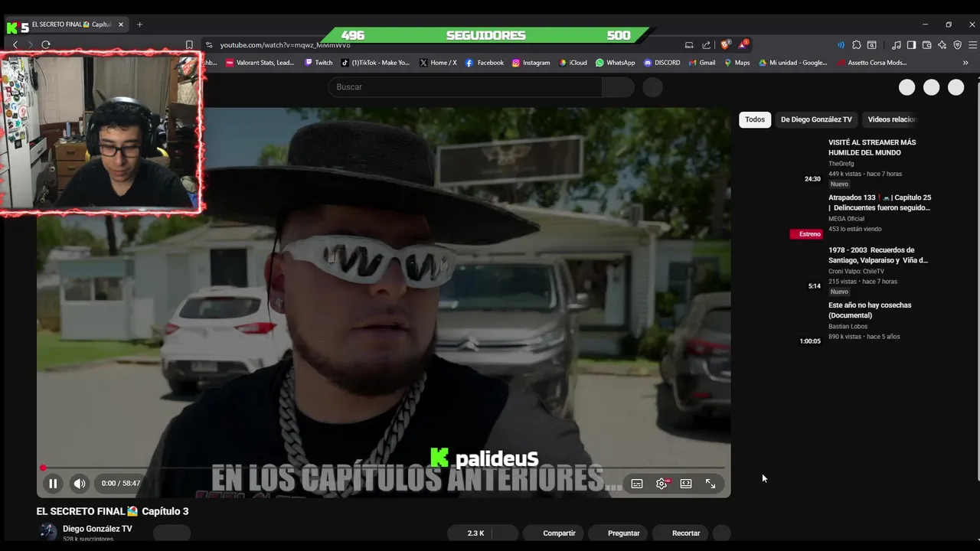Open site settings icon beside the URL

pos(209,45)
